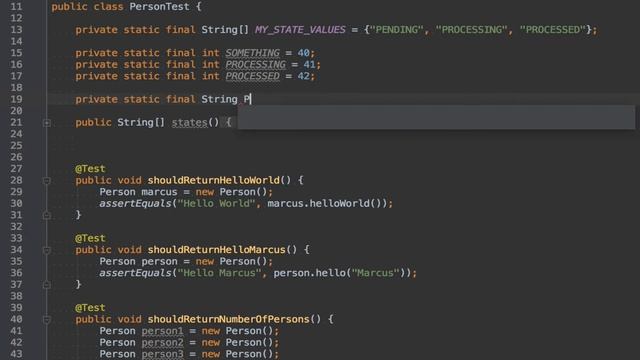Click the person variable declaration on line 35
Screen dimensions: 640x360
coord(159,261)
